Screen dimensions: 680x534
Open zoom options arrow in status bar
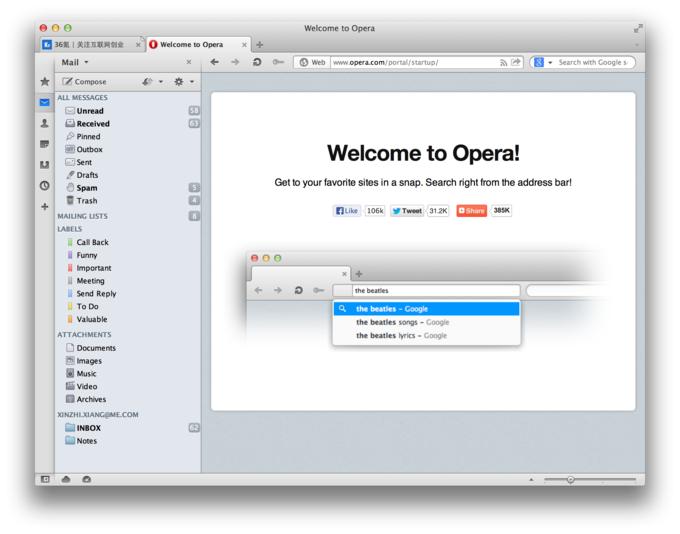coord(532,479)
